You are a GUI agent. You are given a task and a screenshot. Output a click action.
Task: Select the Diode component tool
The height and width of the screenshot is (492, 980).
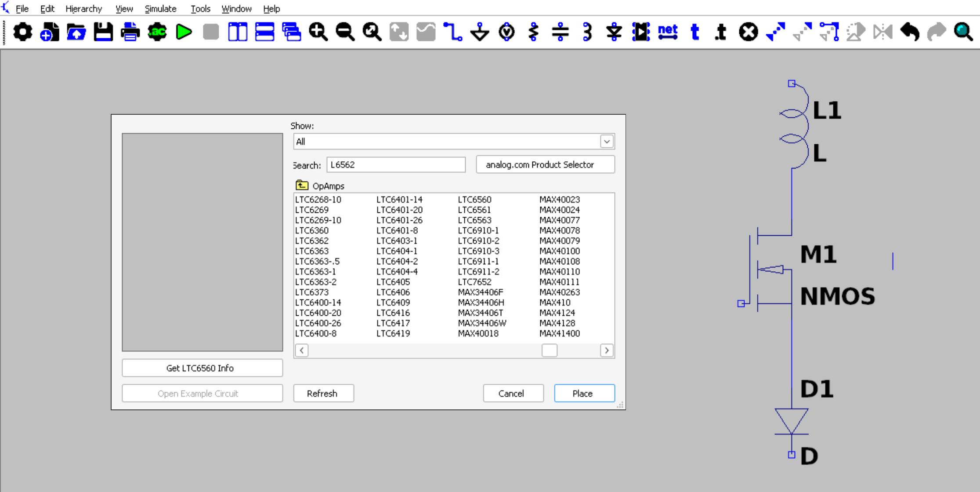pyautogui.click(x=614, y=32)
